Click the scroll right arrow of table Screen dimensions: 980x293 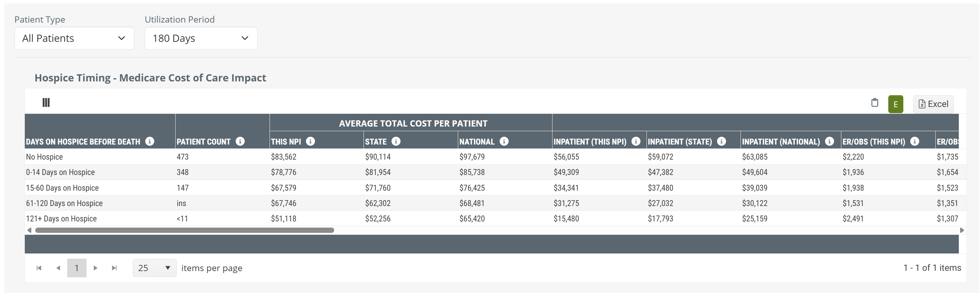(x=962, y=230)
